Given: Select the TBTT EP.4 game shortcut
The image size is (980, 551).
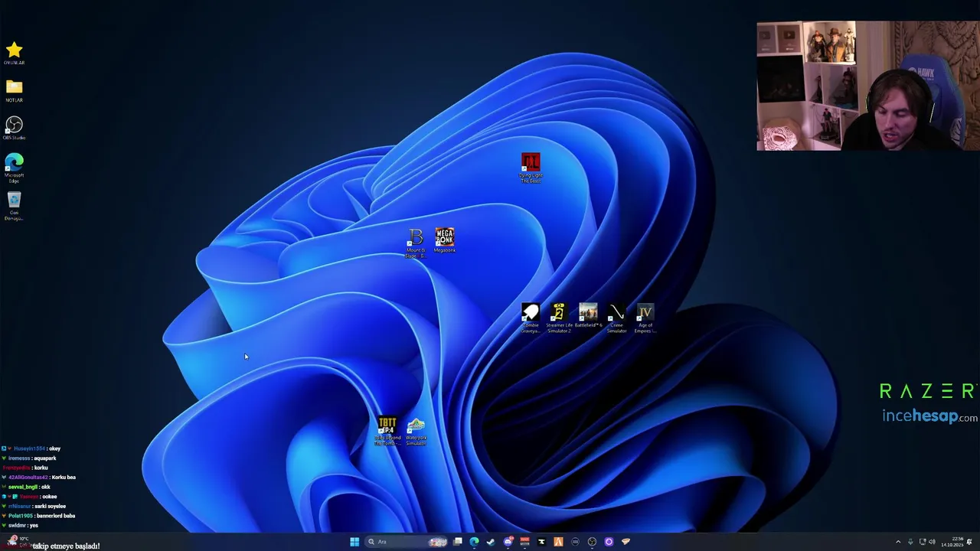Looking at the screenshot, I should pyautogui.click(x=387, y=431).
